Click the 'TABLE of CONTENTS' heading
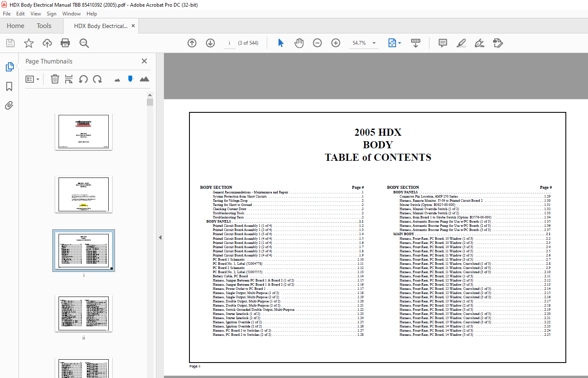 (x=378, y=157)
